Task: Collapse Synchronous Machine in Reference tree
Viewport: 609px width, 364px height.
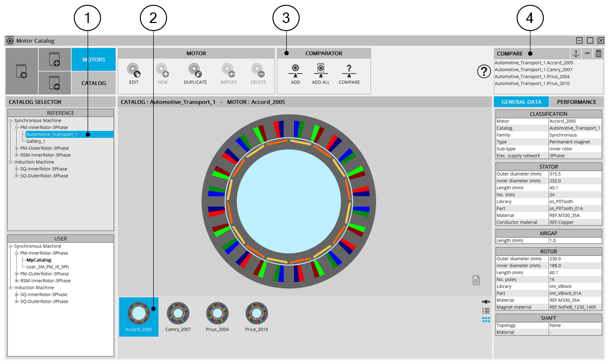Action: (10, 121)
